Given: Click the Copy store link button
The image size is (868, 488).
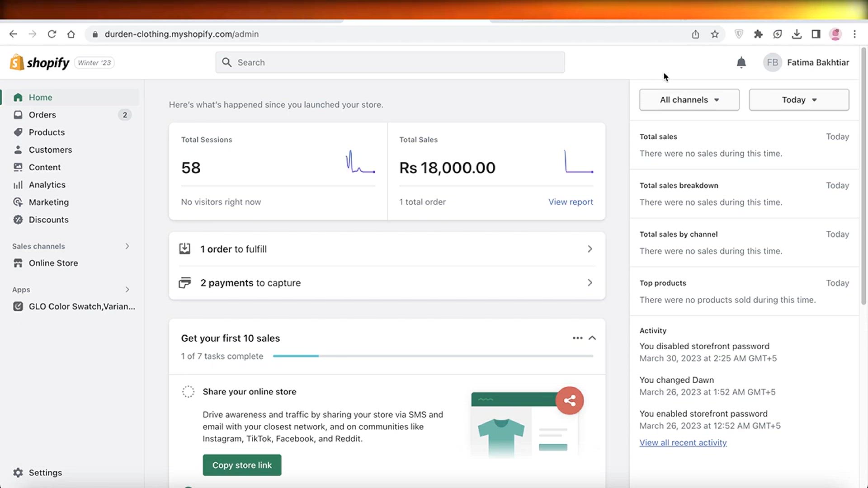Looking at the screenshot, I should [242, 465].
